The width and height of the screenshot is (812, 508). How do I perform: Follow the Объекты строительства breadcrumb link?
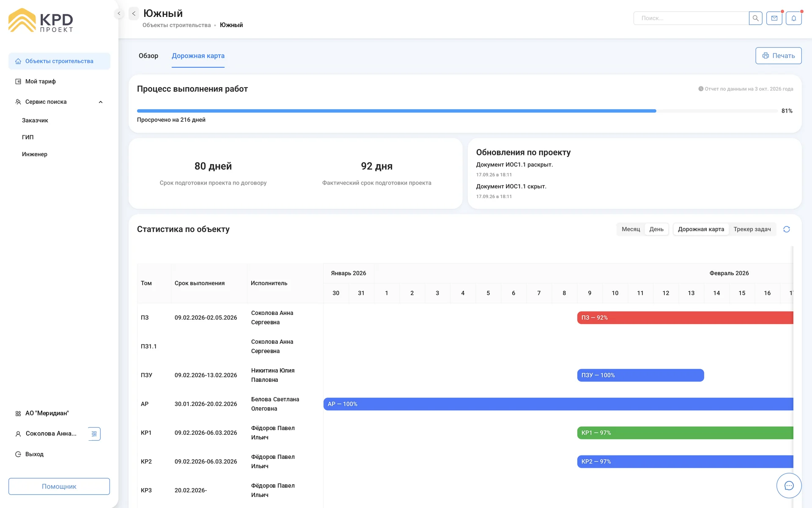pyautogui.click(x=176, y=25)
